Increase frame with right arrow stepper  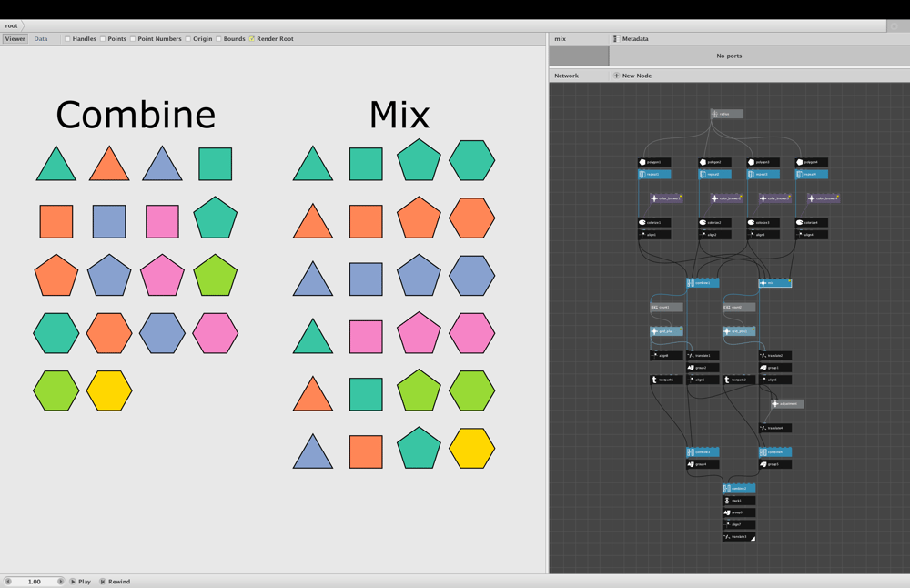[x=60, y=581]
